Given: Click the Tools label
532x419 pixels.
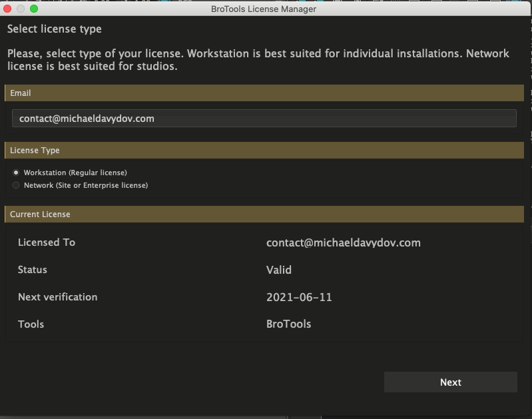Looking at the screenshot, I should pos(31,324).
